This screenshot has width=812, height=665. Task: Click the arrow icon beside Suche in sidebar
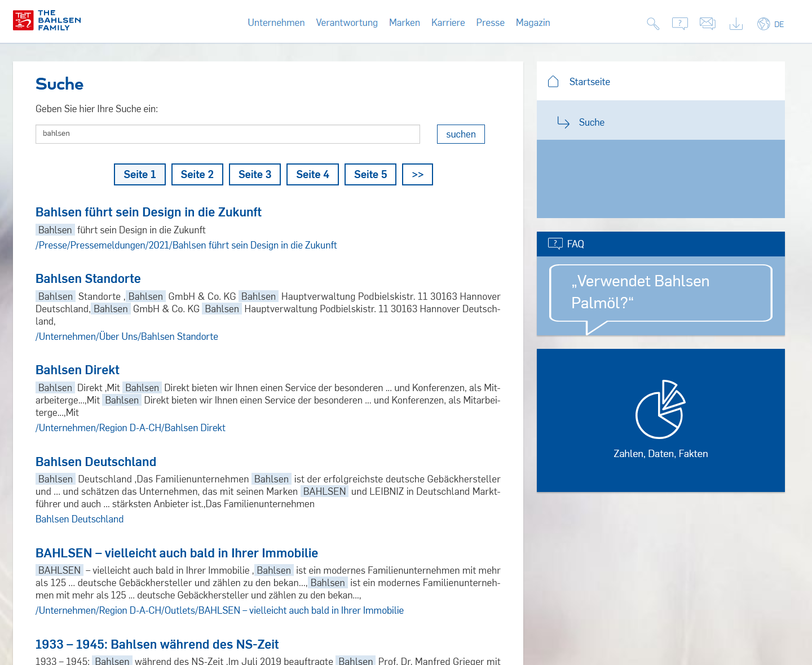[563, 122]
